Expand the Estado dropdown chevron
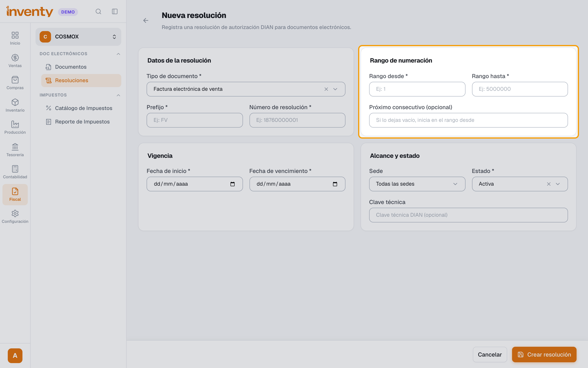Viewport: 588px width, 368px height. [x=558, y=184]
